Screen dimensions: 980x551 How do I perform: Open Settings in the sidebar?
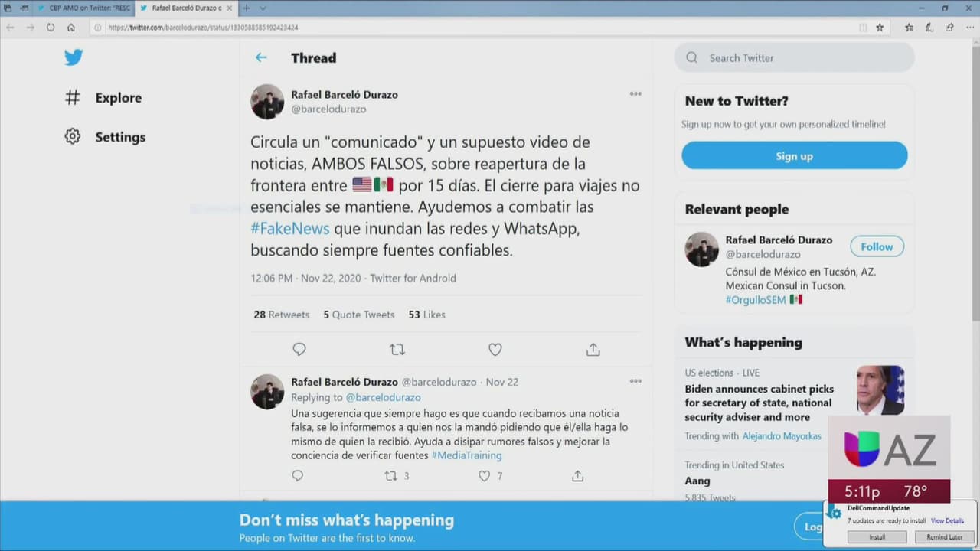pos(119,137)
